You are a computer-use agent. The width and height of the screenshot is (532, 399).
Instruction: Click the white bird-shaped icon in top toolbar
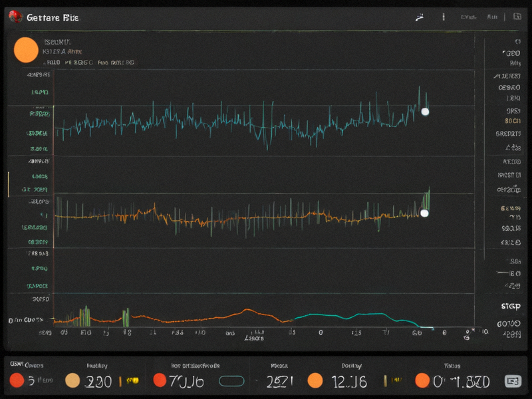pyautogui.click(x=420, y=17)
